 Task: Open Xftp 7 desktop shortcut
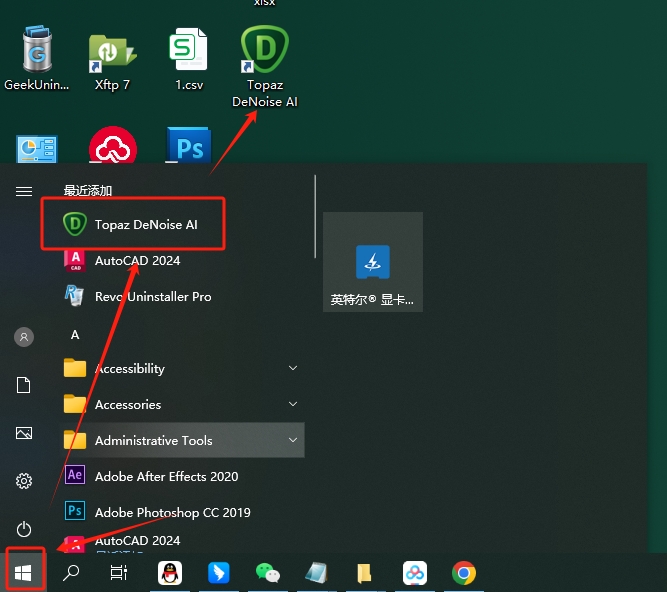coord(112,60)
